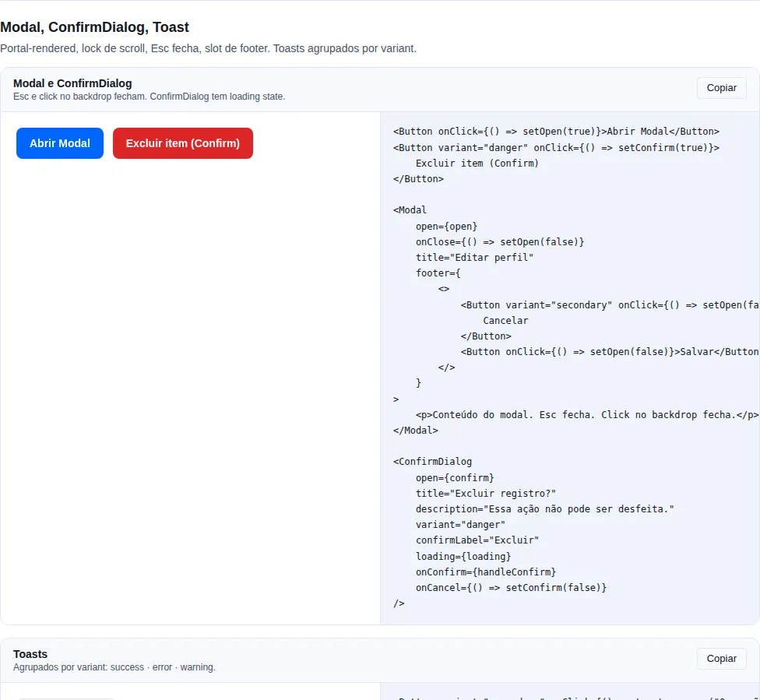This screenshot has height=700, width=760.
Task: Click the "Toasts" card title
Action: [x=30, y=654]
